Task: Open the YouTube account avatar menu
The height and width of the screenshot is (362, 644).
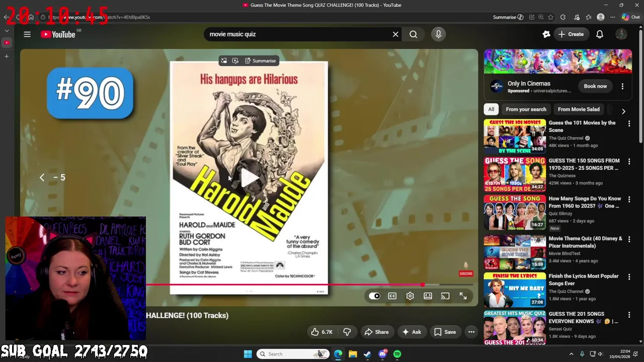Action: pos(621,34)
